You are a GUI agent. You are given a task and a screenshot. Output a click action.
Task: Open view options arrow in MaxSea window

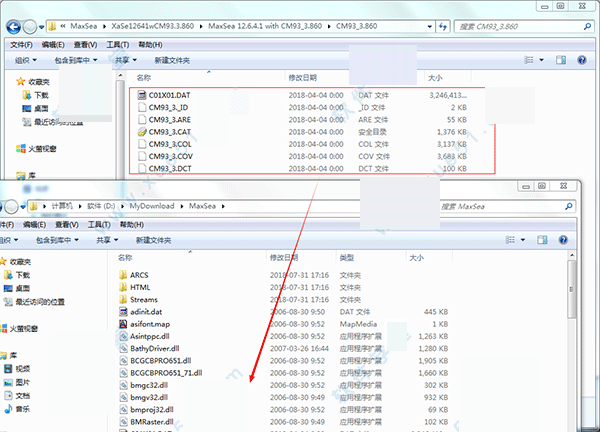coord(523,240)
